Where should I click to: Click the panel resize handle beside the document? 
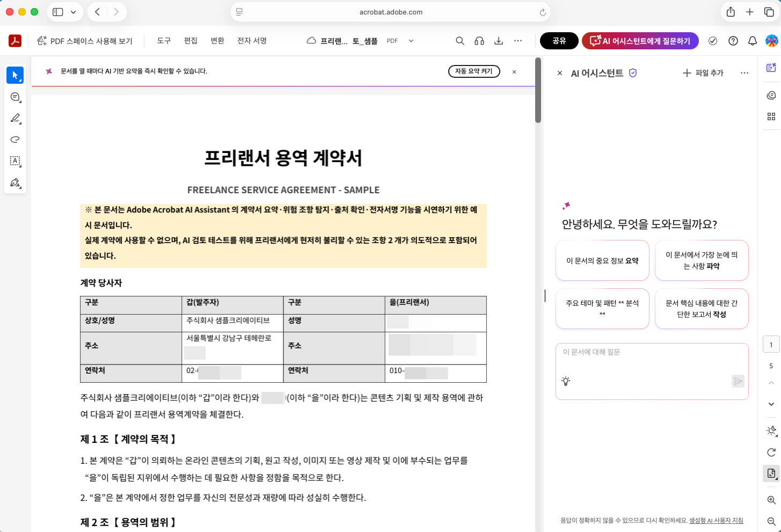click(545, 295)
